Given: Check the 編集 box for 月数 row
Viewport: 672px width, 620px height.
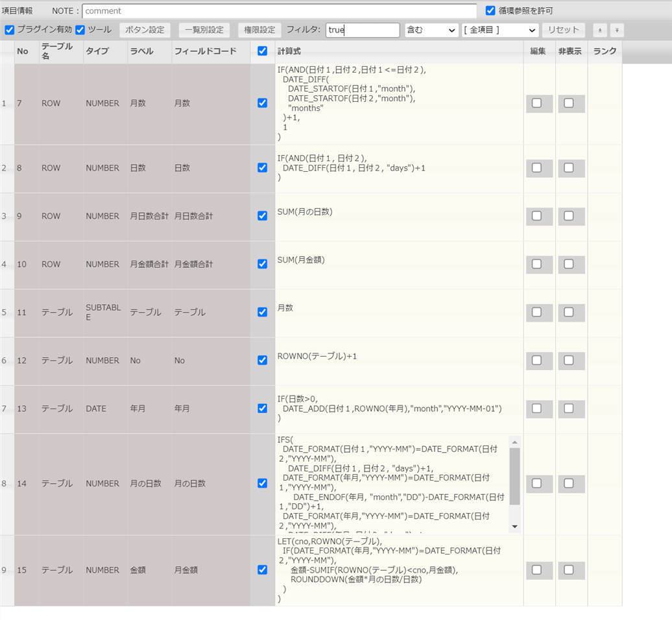Looking at the screenshot, I should pos(536,103).
